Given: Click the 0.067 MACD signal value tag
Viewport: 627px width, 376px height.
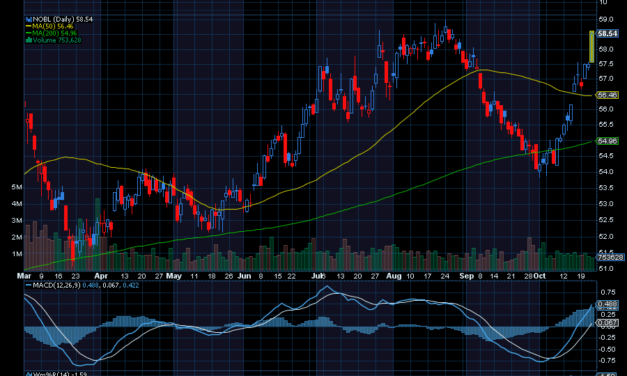Looking at the screenshot, I should point(607,323).
